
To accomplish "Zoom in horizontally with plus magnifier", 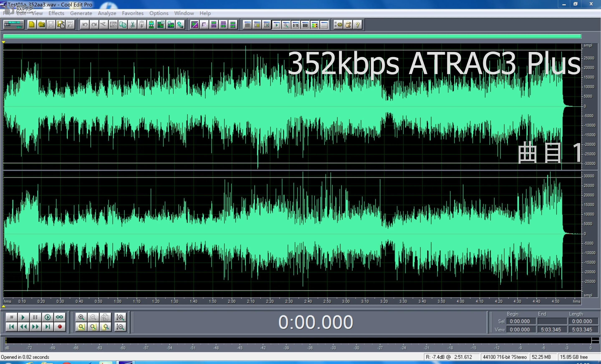I will (x=81, y=317).
